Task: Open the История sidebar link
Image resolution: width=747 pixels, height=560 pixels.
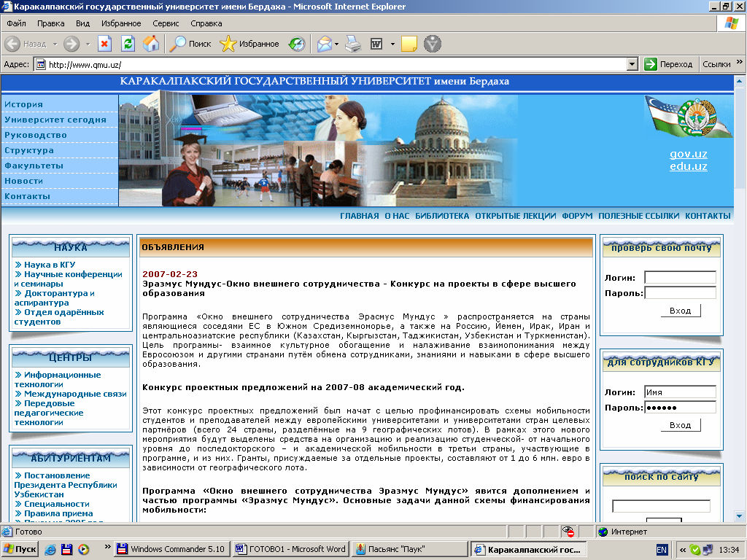Action: pyautogui.click(x=23, y=104)
